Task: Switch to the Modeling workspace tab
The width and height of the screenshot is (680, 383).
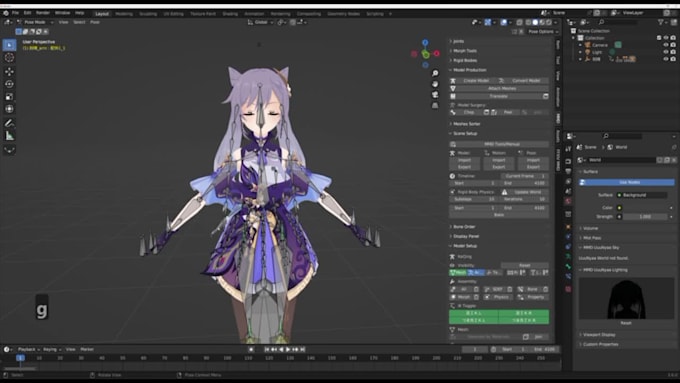Action: click(124, 14)
